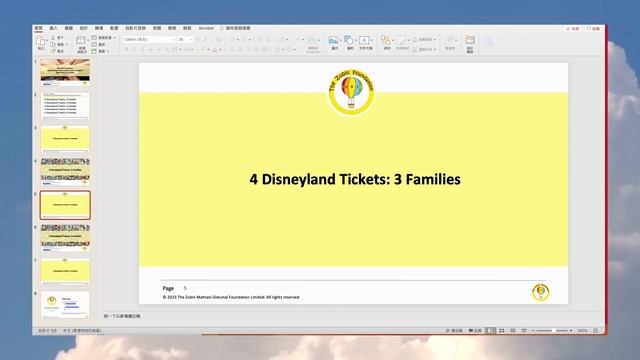
Task: Click the "4 Disneyland Tickets: 3 Families" title
Action: pos(355,179)
